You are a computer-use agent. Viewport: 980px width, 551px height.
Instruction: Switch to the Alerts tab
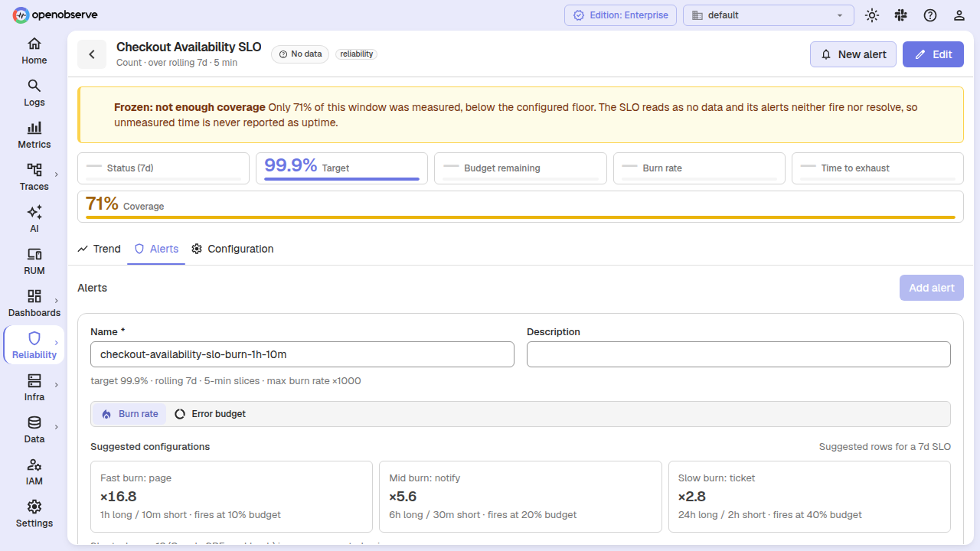(156, 249)
